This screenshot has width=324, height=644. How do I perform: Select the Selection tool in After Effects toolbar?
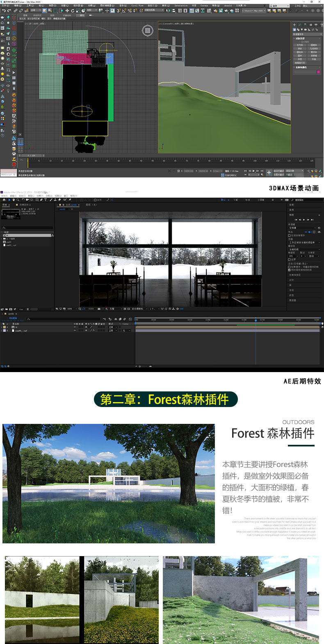(9, 200)
